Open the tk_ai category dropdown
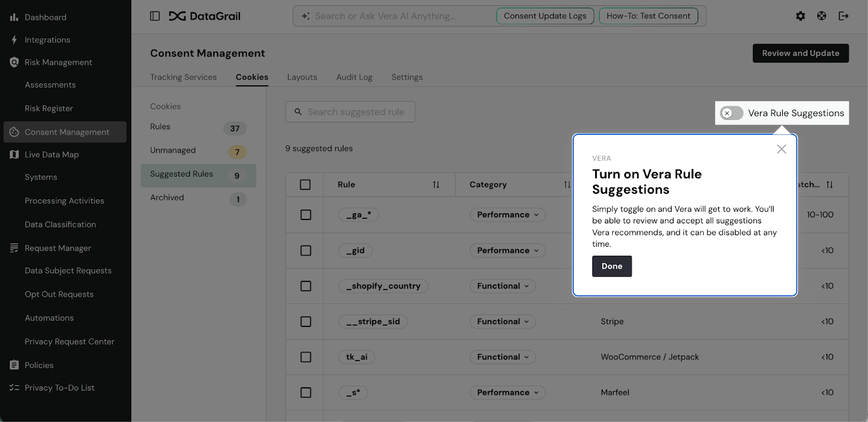 pos(502,357)
